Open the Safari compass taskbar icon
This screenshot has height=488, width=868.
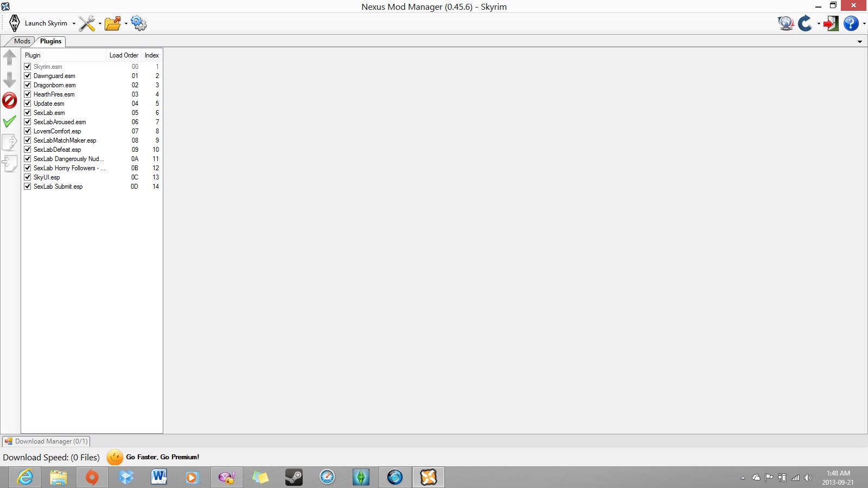click(328, 477)
